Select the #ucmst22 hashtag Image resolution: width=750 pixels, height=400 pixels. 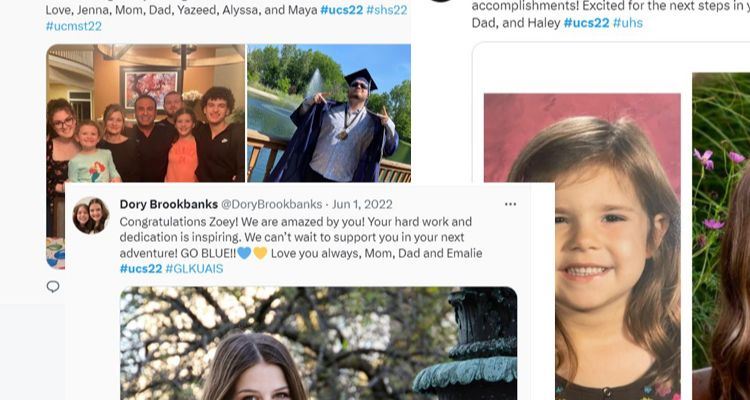click(x=73, y=26)
